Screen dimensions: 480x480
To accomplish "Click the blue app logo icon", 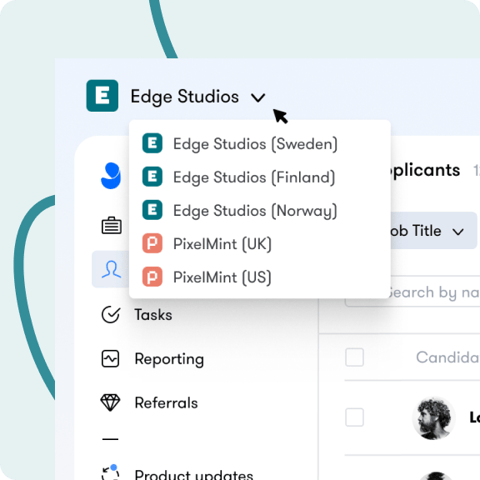I will coord(111,175).
